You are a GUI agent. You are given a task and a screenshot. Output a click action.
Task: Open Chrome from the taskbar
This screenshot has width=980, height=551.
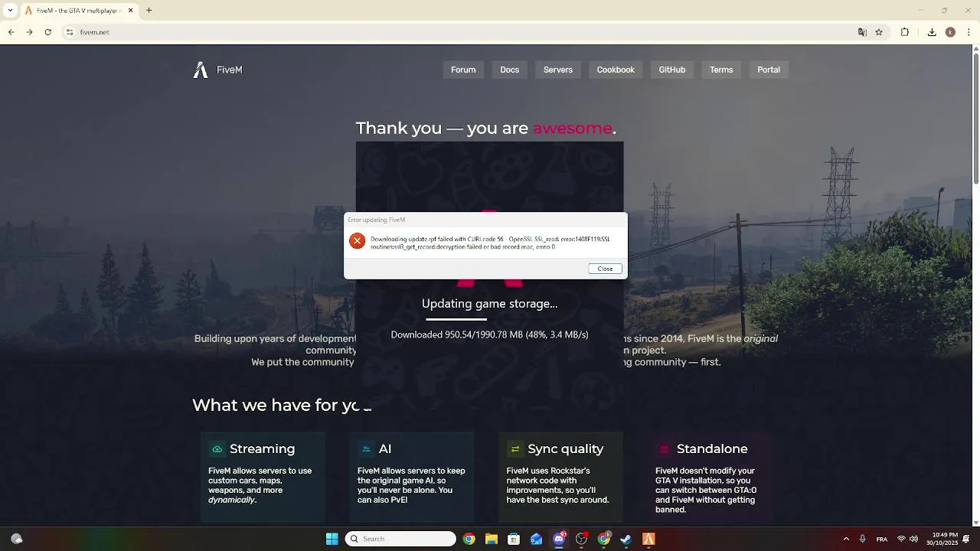pyautogui.click(x=469, y=539)
